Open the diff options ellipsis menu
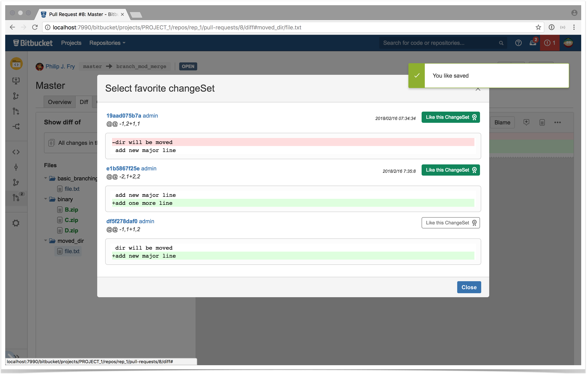 tap(557, 123)
